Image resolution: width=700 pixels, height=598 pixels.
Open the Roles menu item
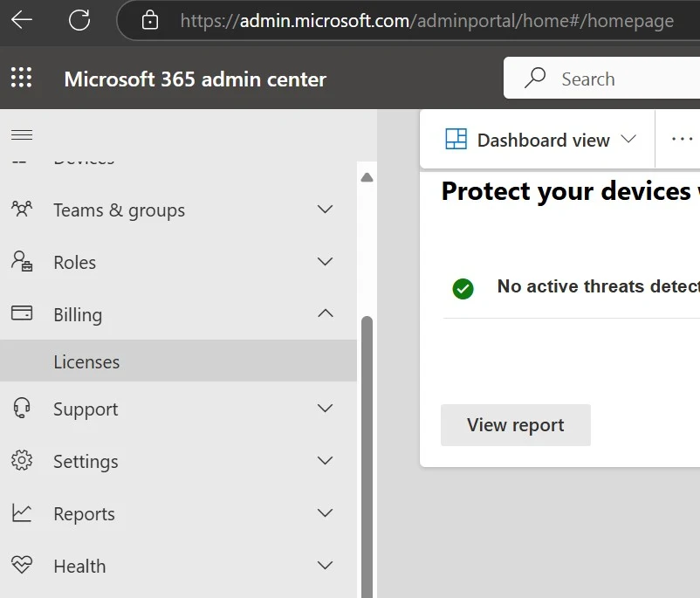(178, 262)
